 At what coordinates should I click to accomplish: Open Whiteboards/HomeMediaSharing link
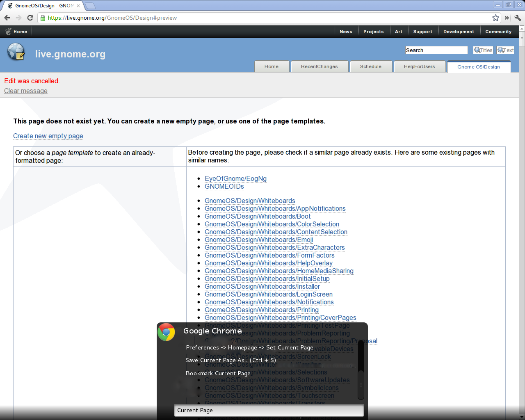(279, 271)
